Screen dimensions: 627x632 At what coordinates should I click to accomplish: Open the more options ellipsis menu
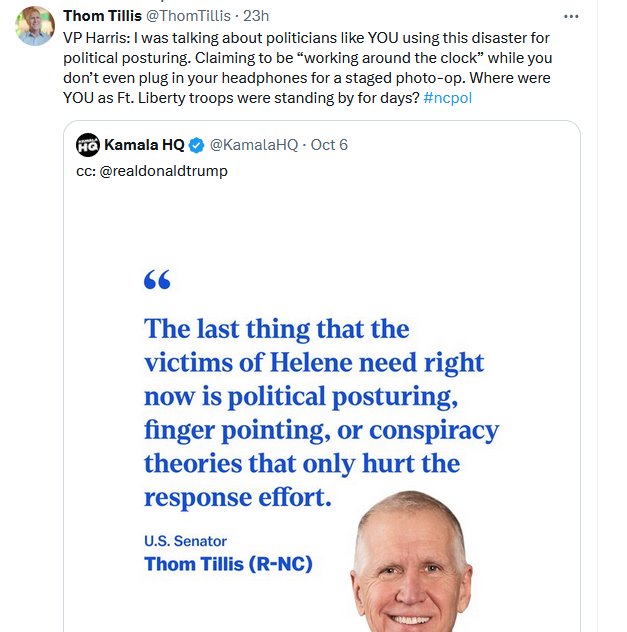[x=571, y=17]
